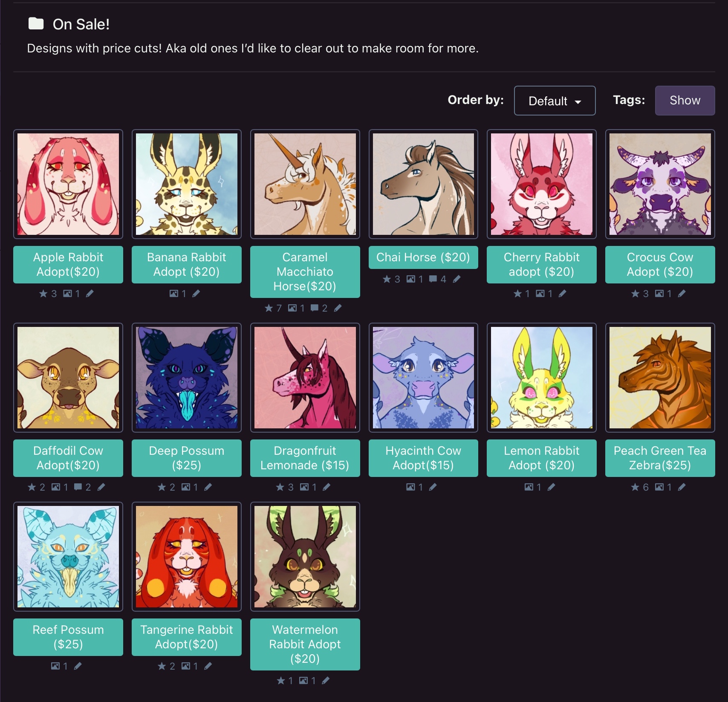
Task: Click the blue Reef Possum thumbnail image
Action: click(x=68, y=557)
